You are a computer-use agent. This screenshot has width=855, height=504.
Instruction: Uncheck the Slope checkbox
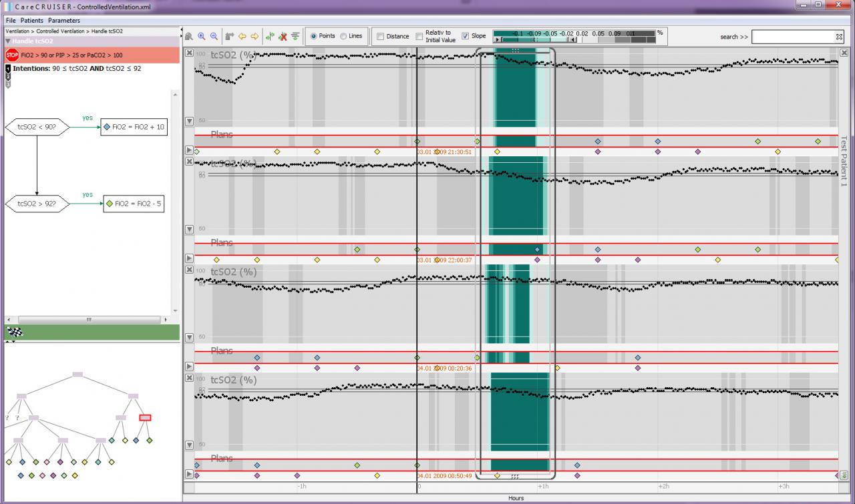(x=466, y=36)
